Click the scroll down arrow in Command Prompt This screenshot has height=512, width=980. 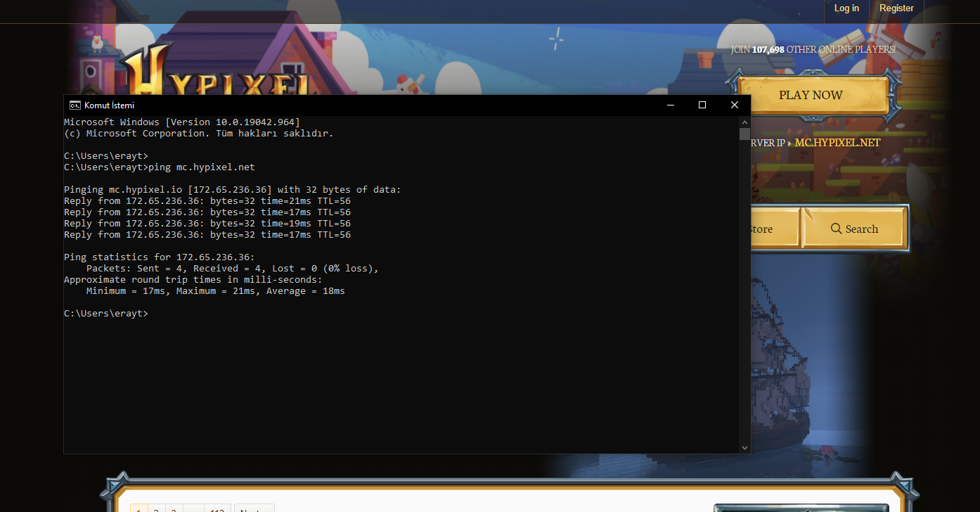pos(744,447)
